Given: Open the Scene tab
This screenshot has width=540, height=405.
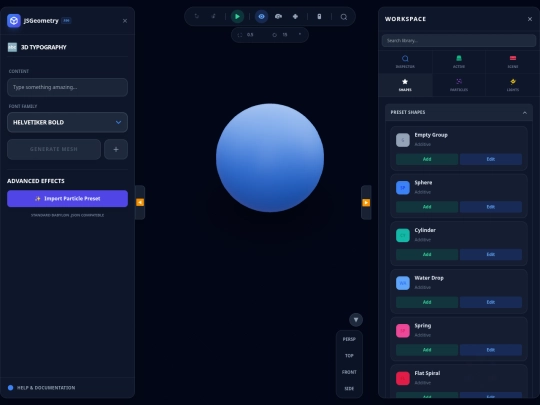Looking at the screenshot, I should coord(513,62).
